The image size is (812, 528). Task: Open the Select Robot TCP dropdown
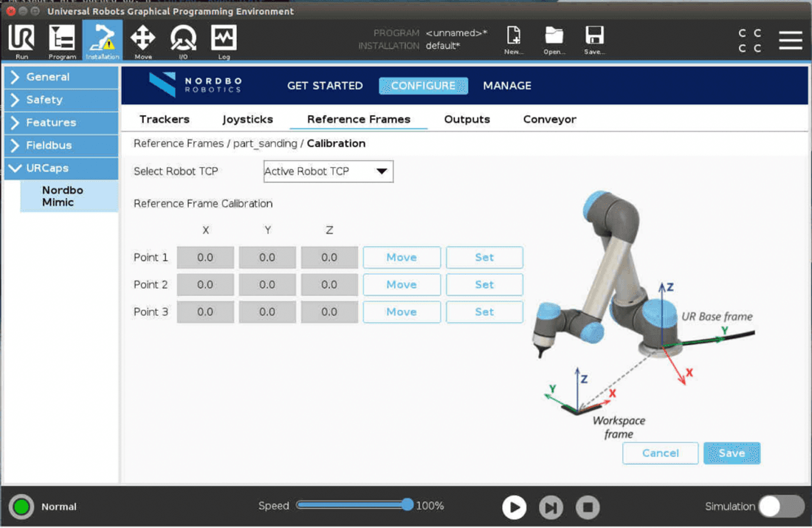click(328, 171)
